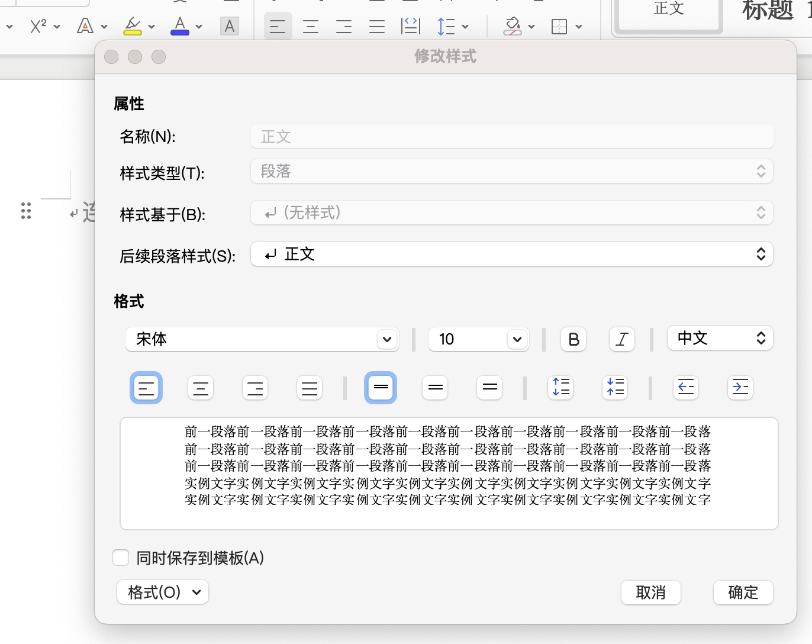
Task: Enable 同时保存到模板(A) checkbox
Action: pyautogui.click(x=121, y=558)
